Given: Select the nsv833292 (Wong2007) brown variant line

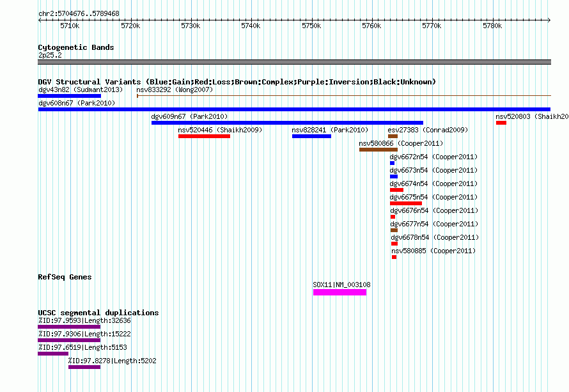Looking at the screenshot, I should click(344, 96).
